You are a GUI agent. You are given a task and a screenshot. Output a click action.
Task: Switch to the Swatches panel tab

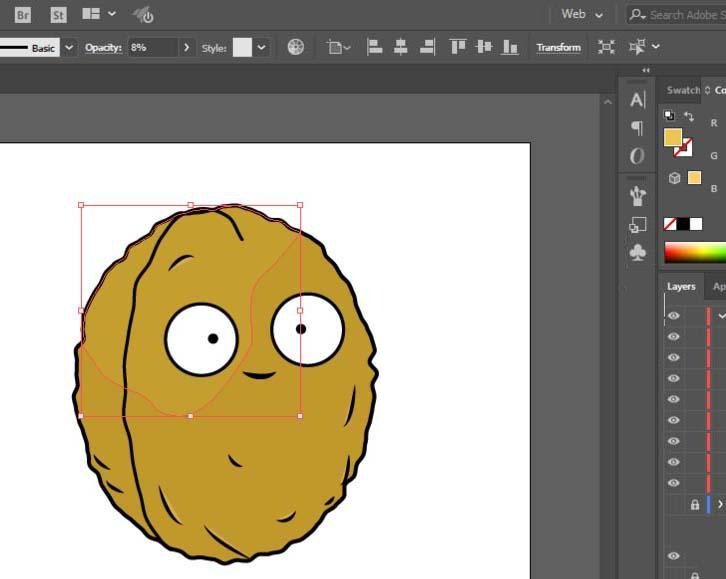(x=683, y=90)
